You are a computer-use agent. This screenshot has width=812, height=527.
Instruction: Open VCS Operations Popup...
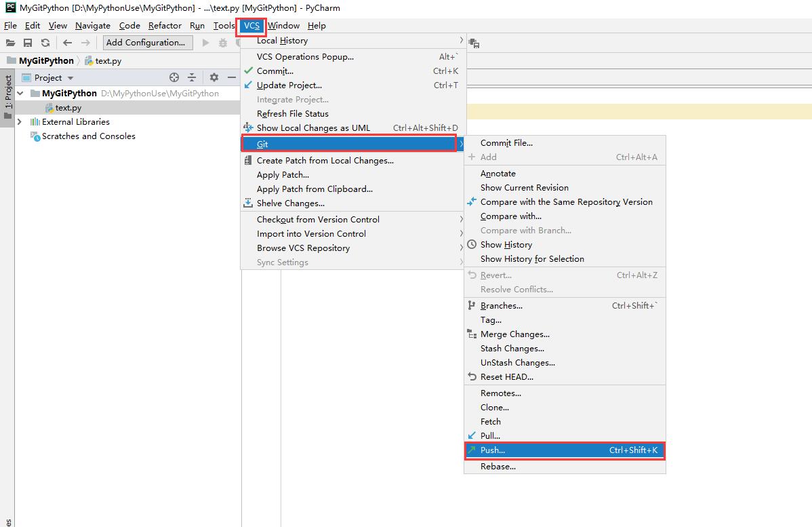[x=352, y=56]
